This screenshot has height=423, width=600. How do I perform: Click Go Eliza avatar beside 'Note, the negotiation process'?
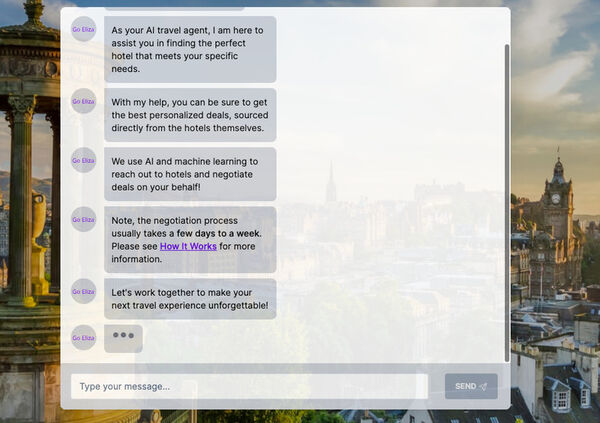click(x=83, y=219)
